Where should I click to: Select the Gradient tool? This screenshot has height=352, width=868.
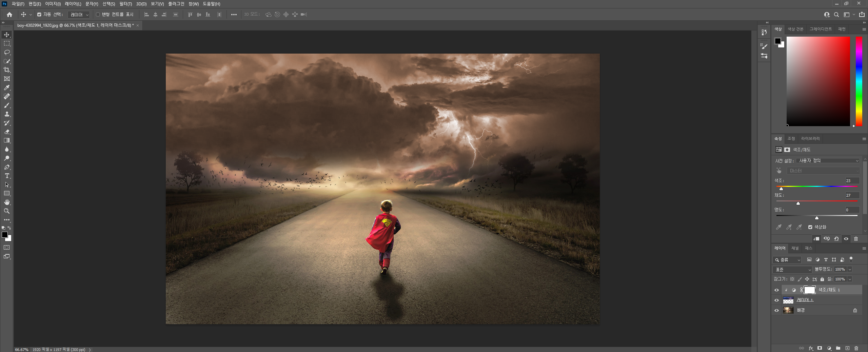(x=7, y=140)
